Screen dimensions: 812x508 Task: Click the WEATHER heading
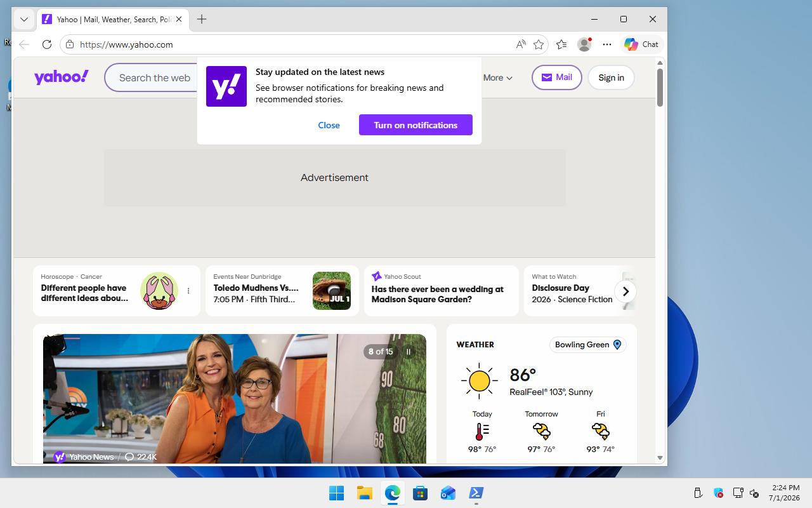[x=475, y=345]
